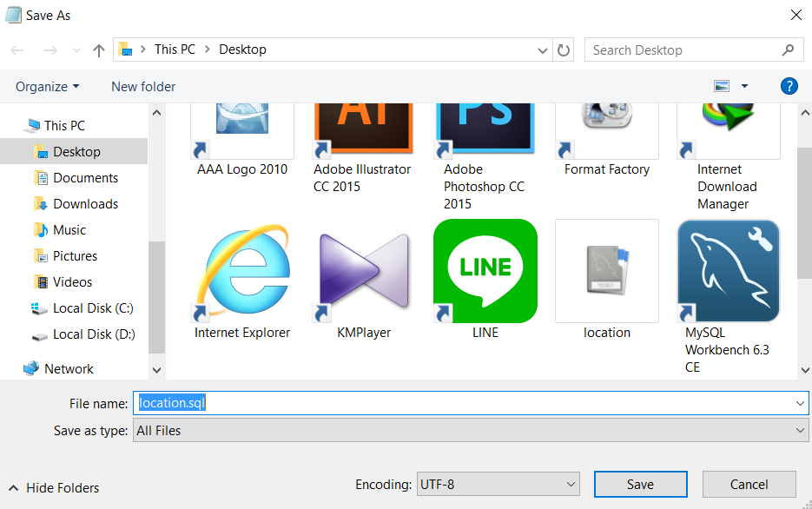812x509 pixels.
Task: Open the Organize menu
Action: [47, 87]
